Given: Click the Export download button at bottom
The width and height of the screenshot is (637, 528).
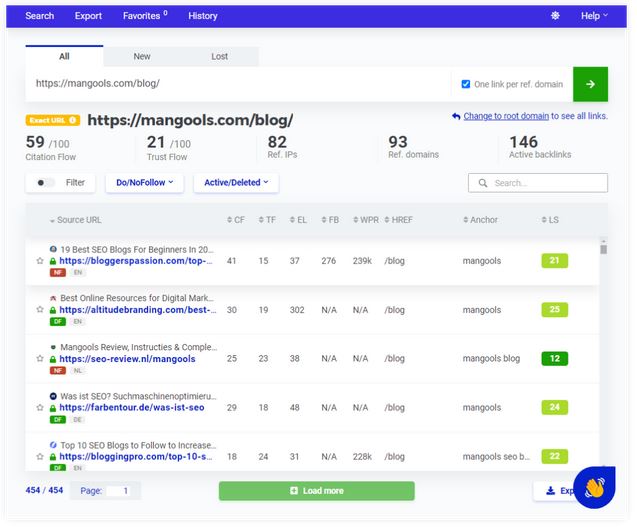Looking at the screenshot, I should [x=554, y=491].
